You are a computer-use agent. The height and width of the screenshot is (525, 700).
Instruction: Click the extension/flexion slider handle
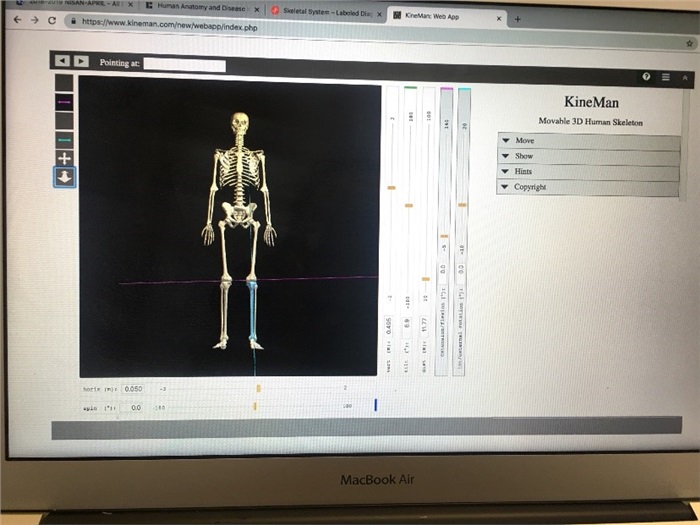[444, 236]
